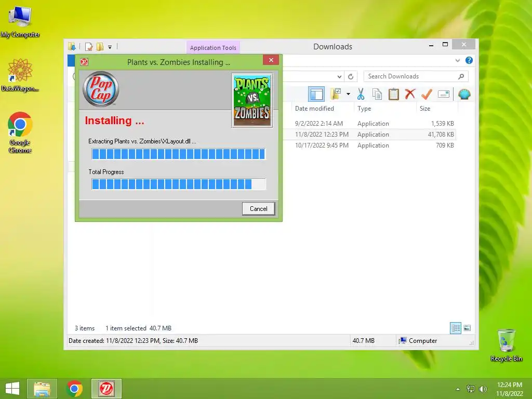Open the volume tray icon
532x399 pixels.
tap(483, 389)
